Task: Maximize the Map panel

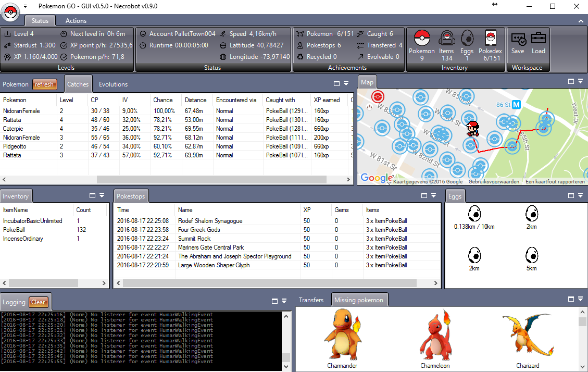Action: [x=571, y=82]
